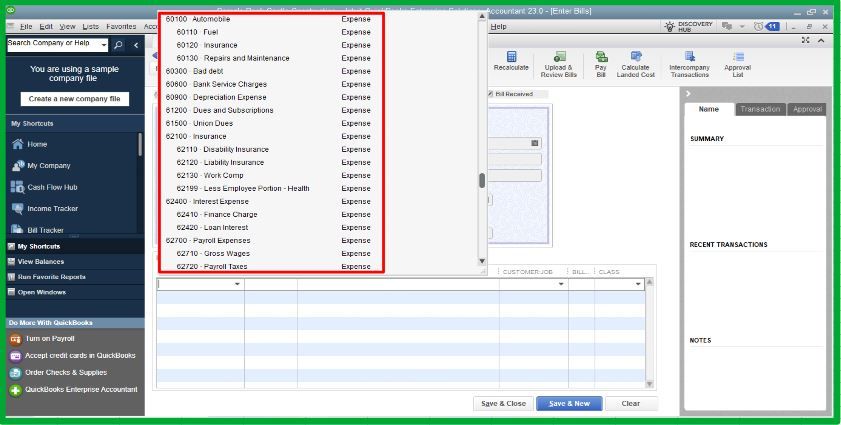The image size is (841, 425).
Task: Open the View menu
Action: (67, 26)
